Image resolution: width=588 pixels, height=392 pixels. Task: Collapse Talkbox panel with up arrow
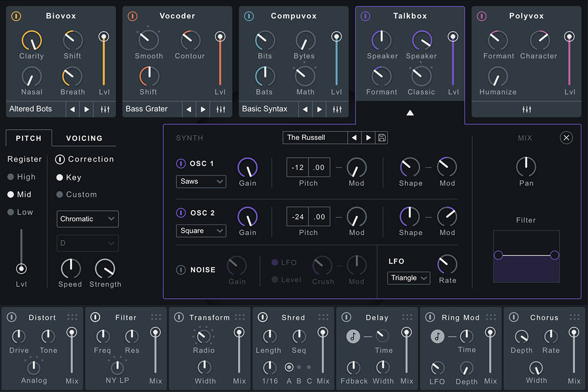410,112
